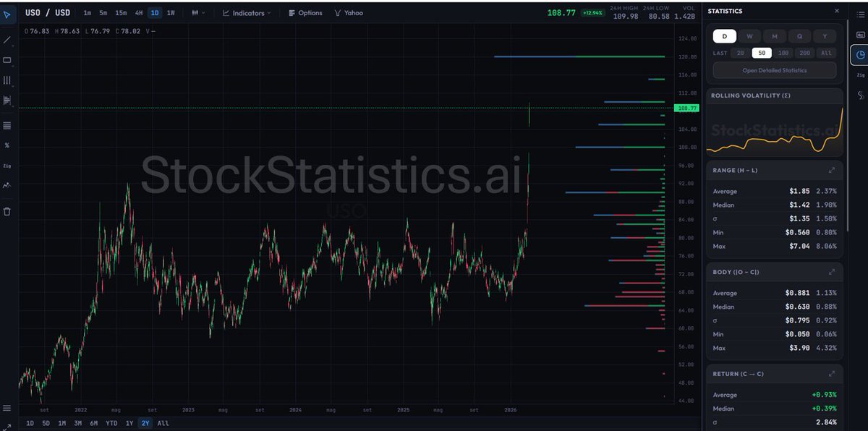The image size is (868, 431).
Task: Select the 1D timeframe
Action: coord(155,13)
